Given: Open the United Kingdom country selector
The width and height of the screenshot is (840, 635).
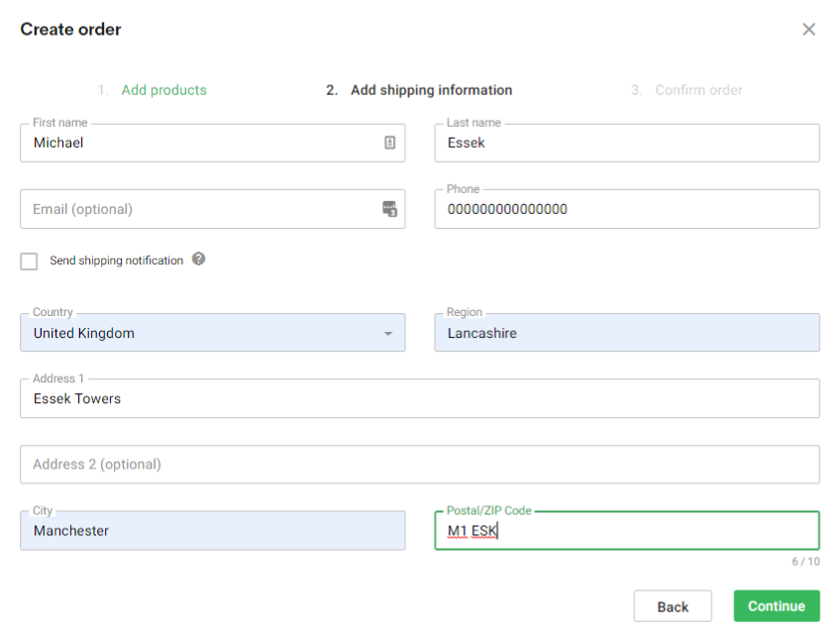Looking at the screenshot, I should (x=213, y=333).
